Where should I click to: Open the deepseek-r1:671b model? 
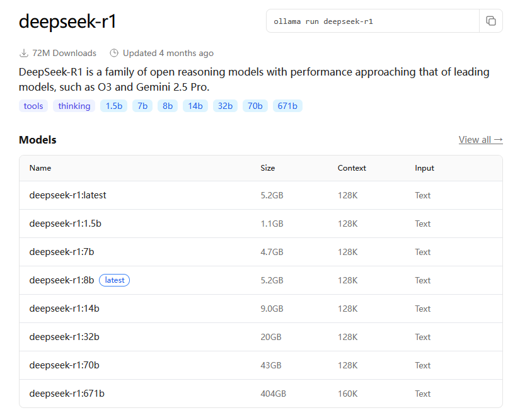pos(67,394)
